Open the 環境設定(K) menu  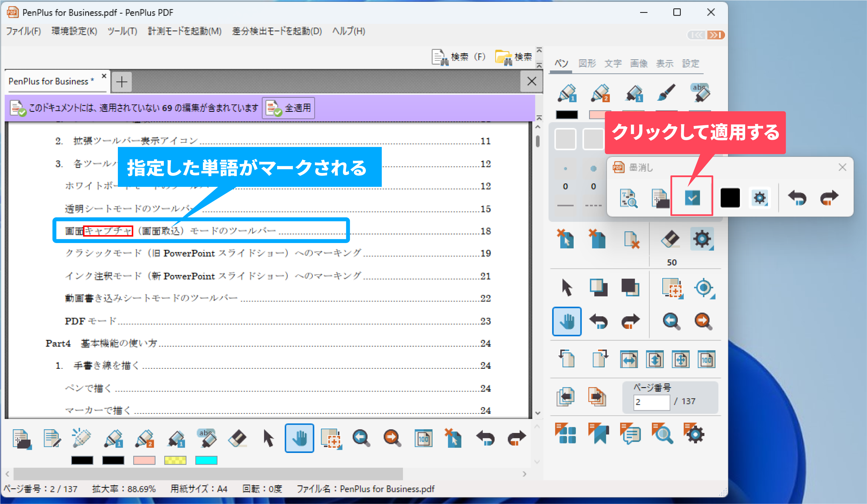point(74,31)
